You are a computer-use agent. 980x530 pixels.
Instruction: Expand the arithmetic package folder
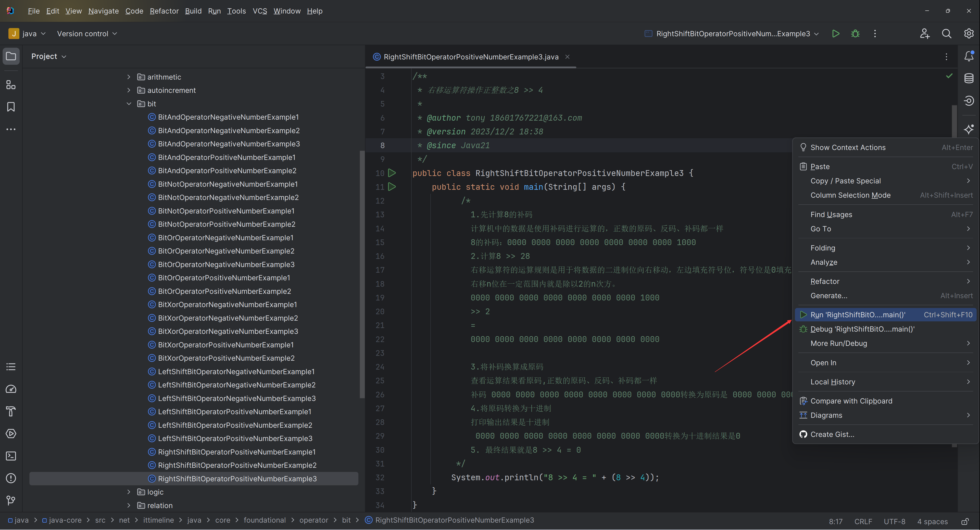point(129,77)
